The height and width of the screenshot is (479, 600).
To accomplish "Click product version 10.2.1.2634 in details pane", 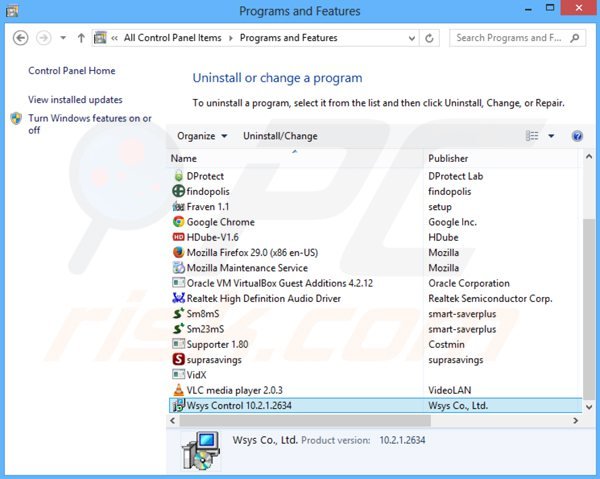I will (402, 440).
